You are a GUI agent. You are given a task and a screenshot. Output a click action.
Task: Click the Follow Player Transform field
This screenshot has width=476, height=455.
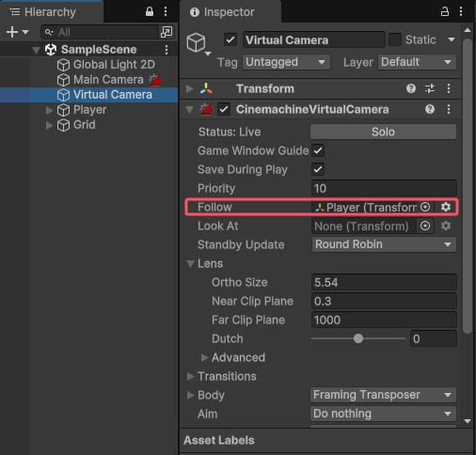coord(366,207)
